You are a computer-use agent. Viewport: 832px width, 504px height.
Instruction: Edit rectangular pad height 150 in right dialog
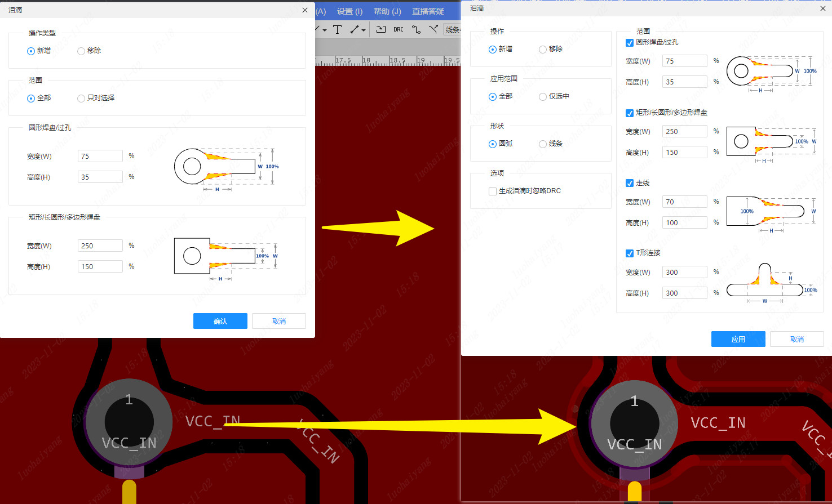tap(685, 152)
